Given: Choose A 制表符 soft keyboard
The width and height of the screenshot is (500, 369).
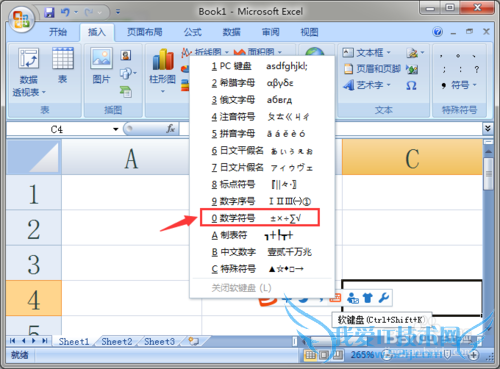Looking at the screenshot, I should coord(262,235).
